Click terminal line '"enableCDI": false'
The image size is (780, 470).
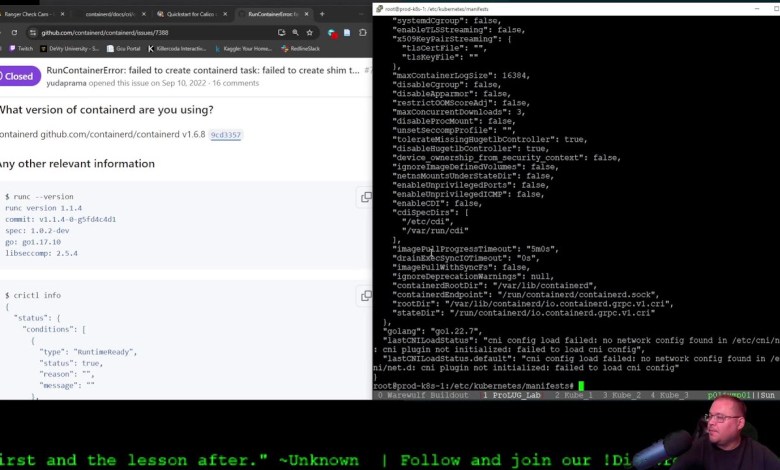point(437,203)
